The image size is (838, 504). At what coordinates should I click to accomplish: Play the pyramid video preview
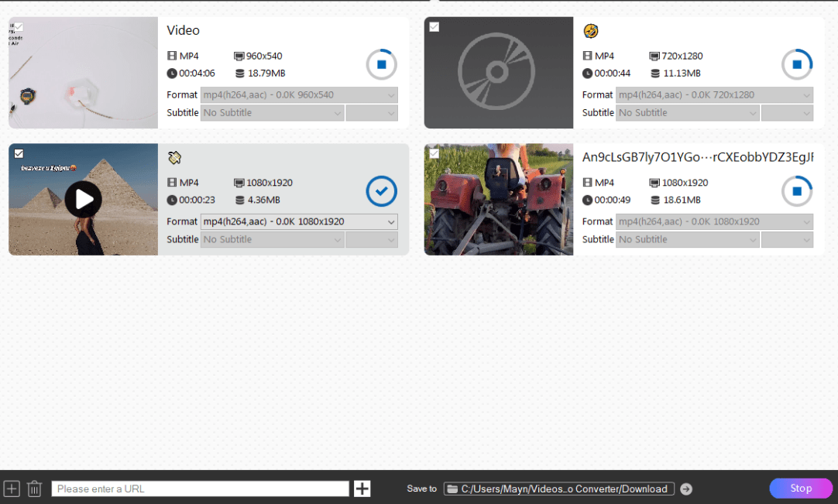point(83,200)
